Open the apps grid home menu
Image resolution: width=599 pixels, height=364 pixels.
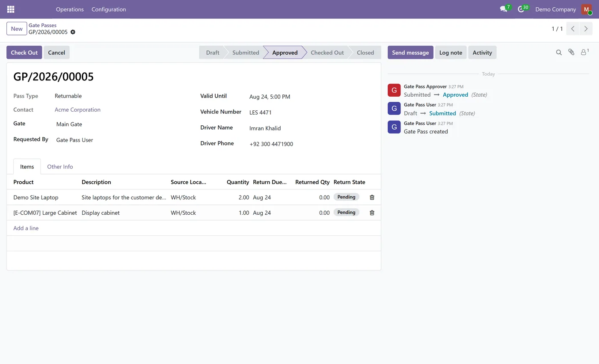tap(11, 9)
